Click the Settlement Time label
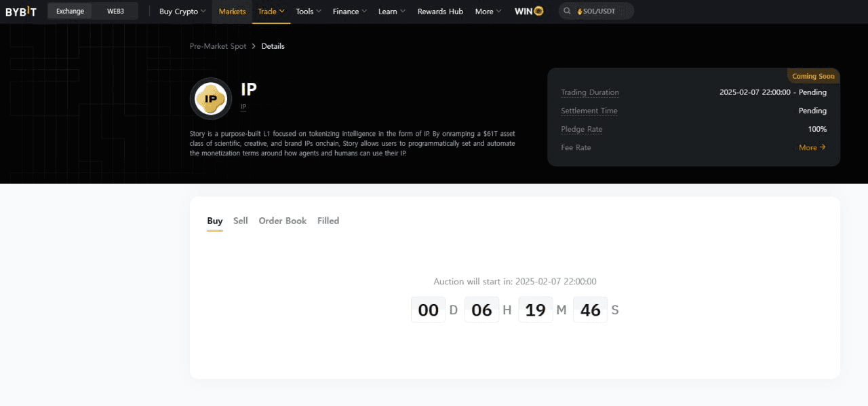The image size is (868, 406). [589, 111]
